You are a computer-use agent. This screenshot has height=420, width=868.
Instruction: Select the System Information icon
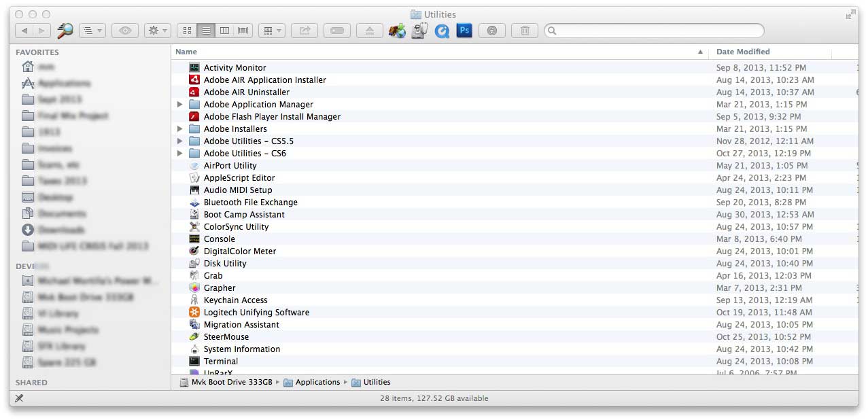194,349
